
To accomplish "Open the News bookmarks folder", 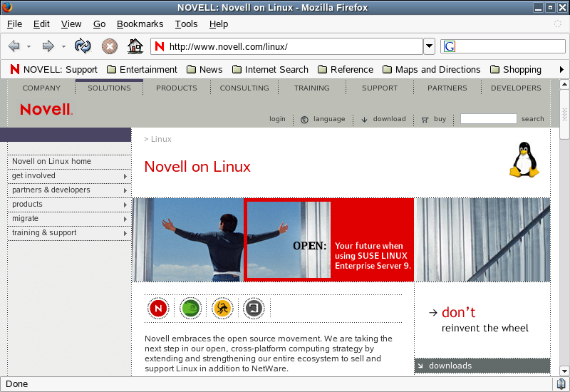I will pyautogui.click(x=204, y=69).
